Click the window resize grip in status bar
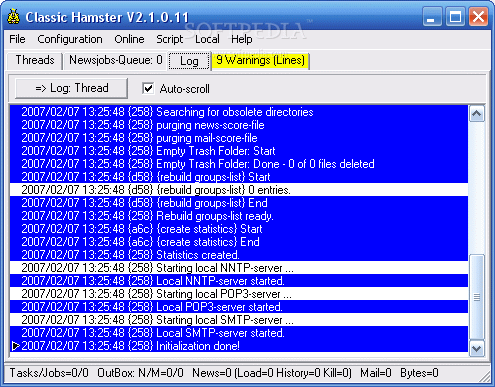495x387 pixels. 484,377
